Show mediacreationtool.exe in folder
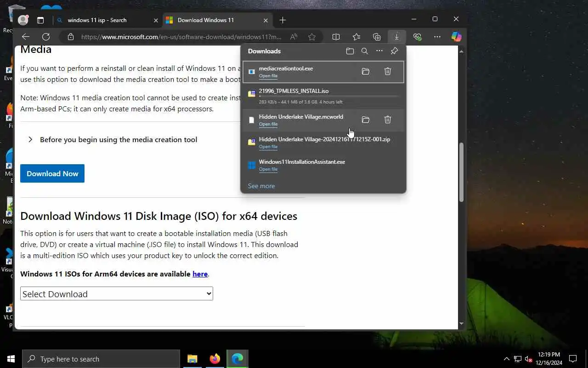Image resolution: width=588 pixels, height=368 pixels. 366,71
